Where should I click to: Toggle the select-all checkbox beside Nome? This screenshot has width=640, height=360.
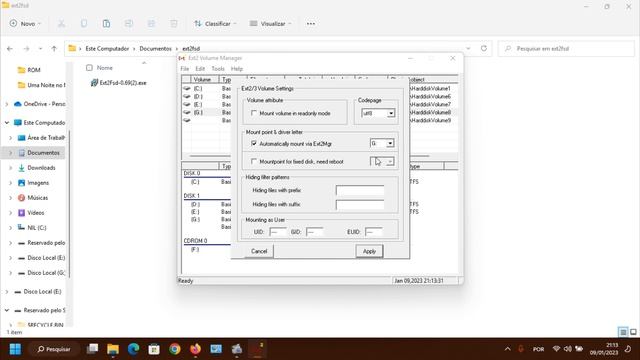[89, 68]
